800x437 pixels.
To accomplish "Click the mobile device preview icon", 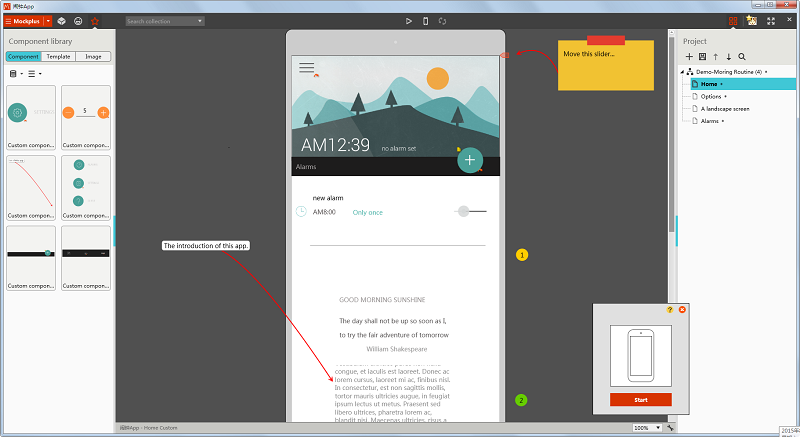I will pos(426,21).
